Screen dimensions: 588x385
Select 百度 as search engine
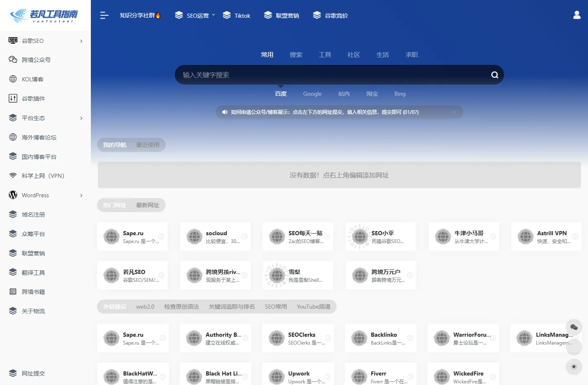coord(281,94)
